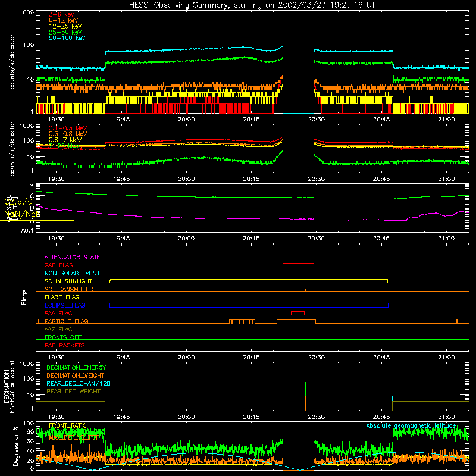Click the 'DECIMATION ENERGY or weight' axis title
Image resolution: width=476 pixels, height=476 pixels.
click(9, 387)
